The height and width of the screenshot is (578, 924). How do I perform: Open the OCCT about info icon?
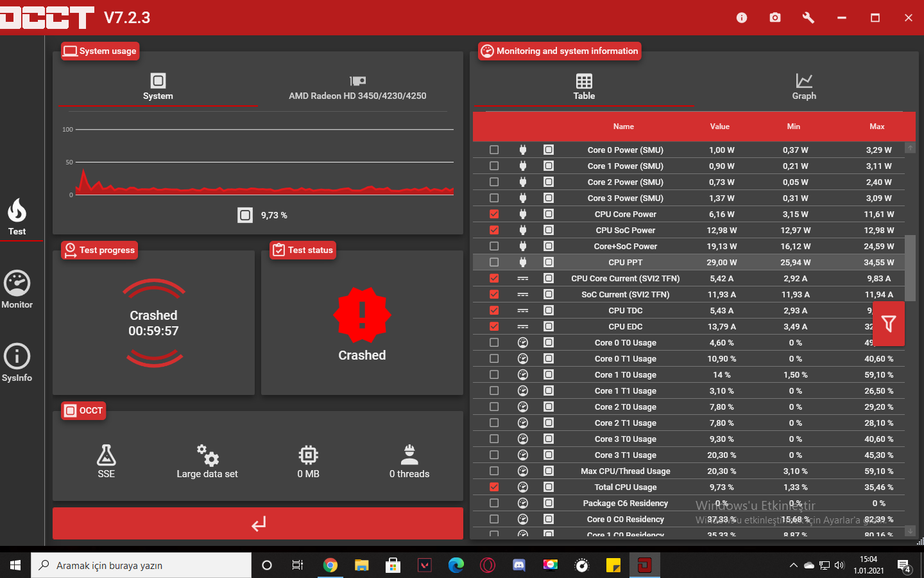tap(742, 17)
